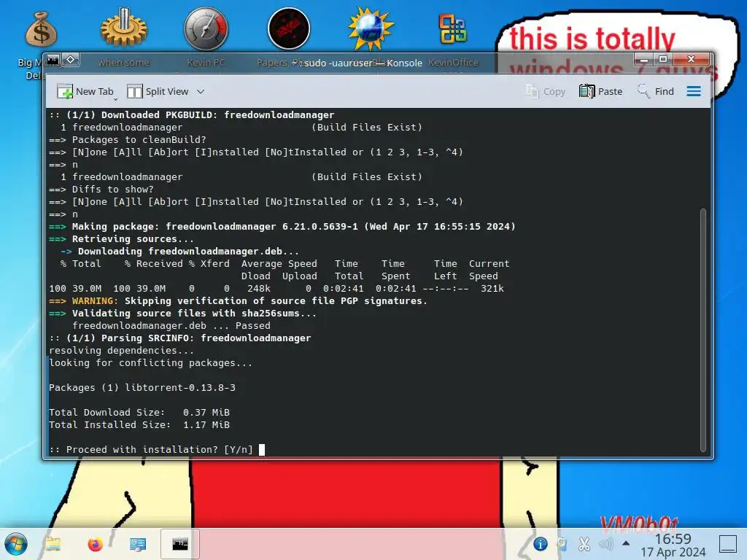Image resolution: width=747 pixels, height=560 pixels.
Task: Open the sun globe desktop icon
Action: tap(371, 29)
